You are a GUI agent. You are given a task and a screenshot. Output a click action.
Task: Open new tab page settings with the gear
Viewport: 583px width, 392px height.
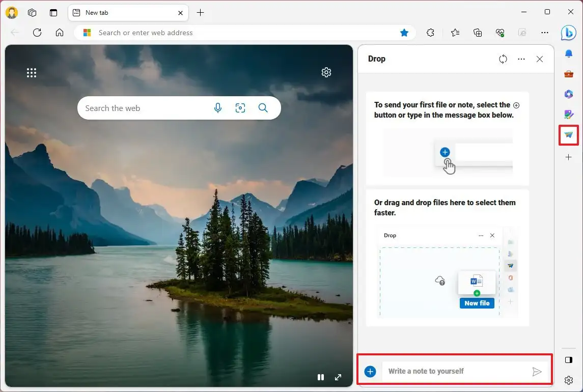click(x=326, y=72)
